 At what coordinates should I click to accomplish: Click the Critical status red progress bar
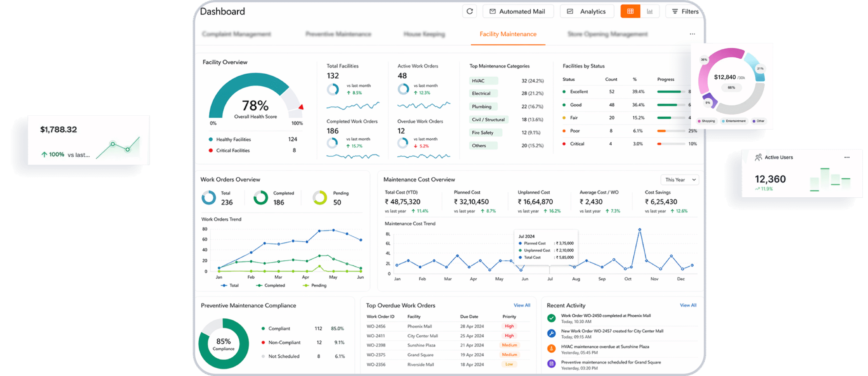coord(671,144)
